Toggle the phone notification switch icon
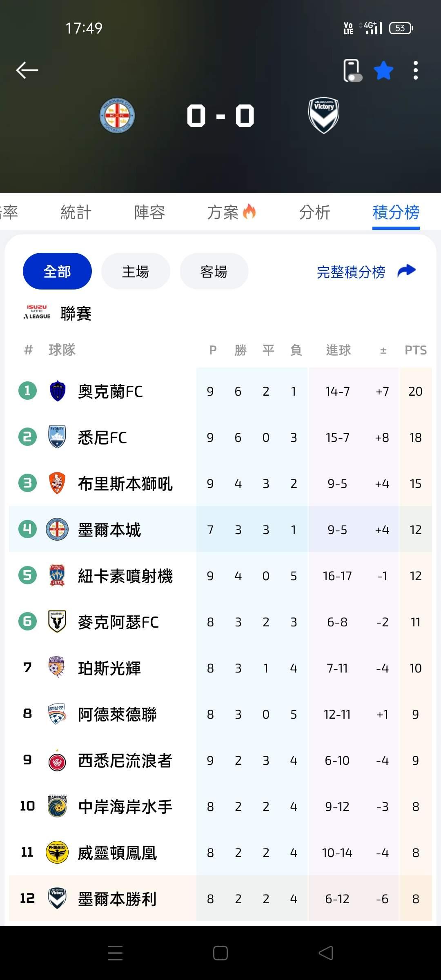 [352, 70]
